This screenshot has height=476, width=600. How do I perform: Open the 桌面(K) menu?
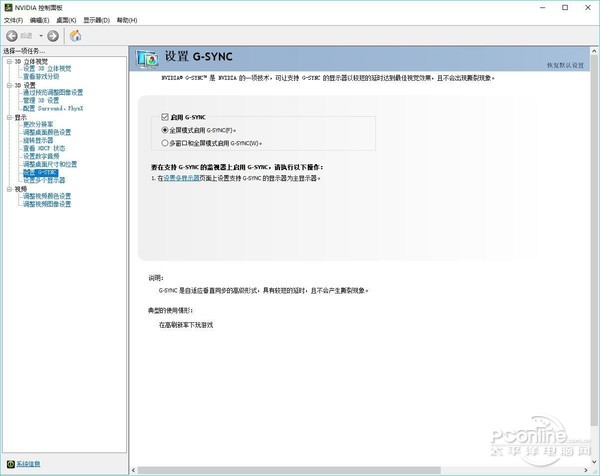pos(66,20)
